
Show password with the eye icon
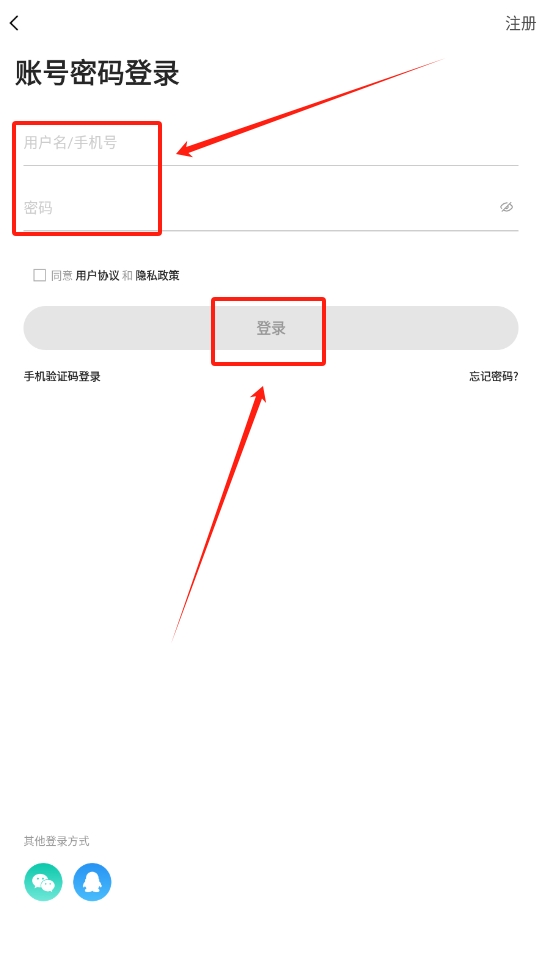506,207
